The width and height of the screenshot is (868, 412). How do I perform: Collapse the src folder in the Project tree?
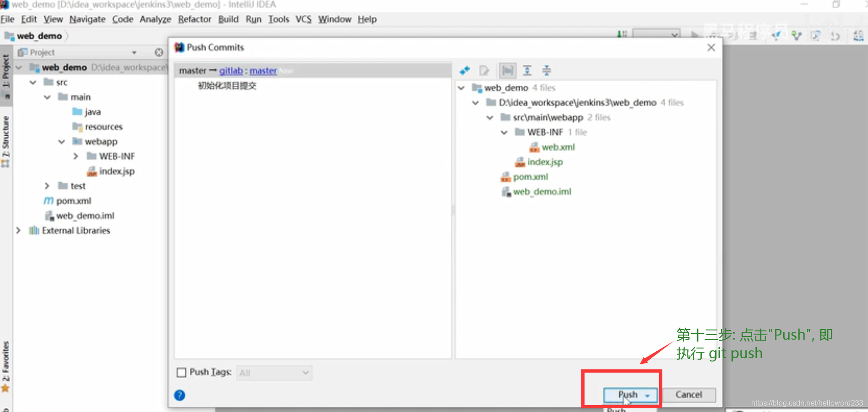pyautogui.click(x=33, y=82)
